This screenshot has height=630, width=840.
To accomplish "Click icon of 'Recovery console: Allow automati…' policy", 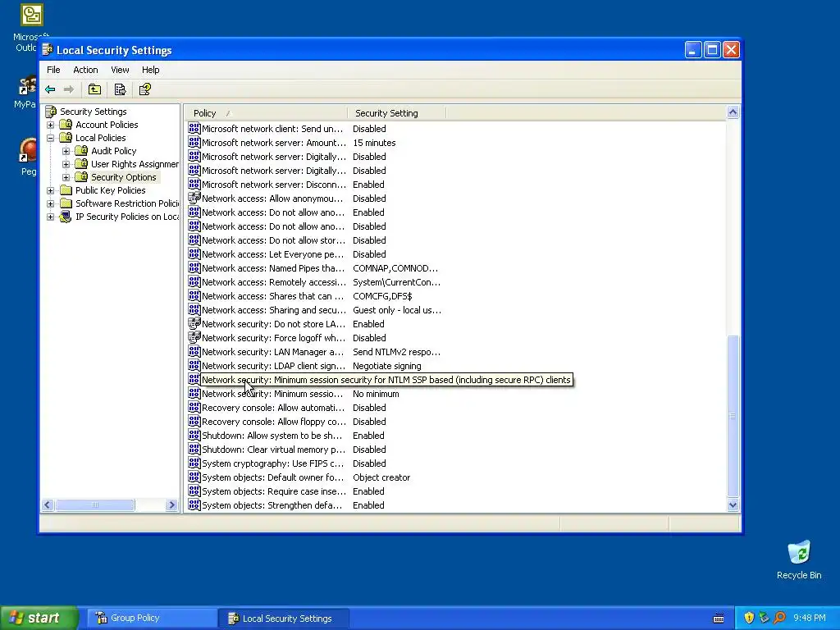I will tap(194, 407).
